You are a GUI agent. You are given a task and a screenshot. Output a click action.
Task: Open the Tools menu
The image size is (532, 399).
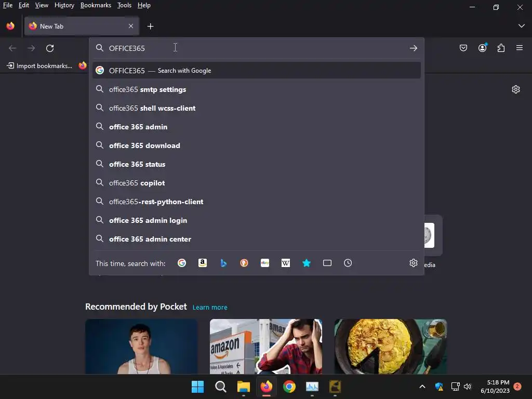coord(124,5)
